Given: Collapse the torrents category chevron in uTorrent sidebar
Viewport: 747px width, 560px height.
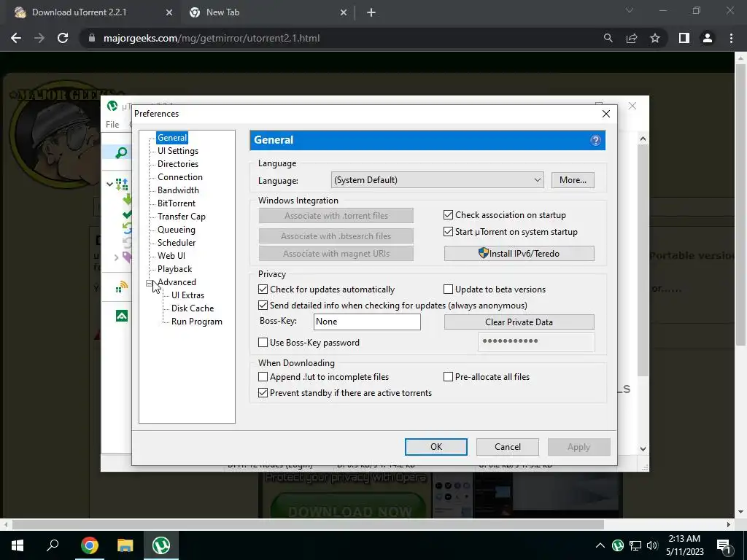Looking at the screenshot, I should pyautogui.click(x=109, y=184).
